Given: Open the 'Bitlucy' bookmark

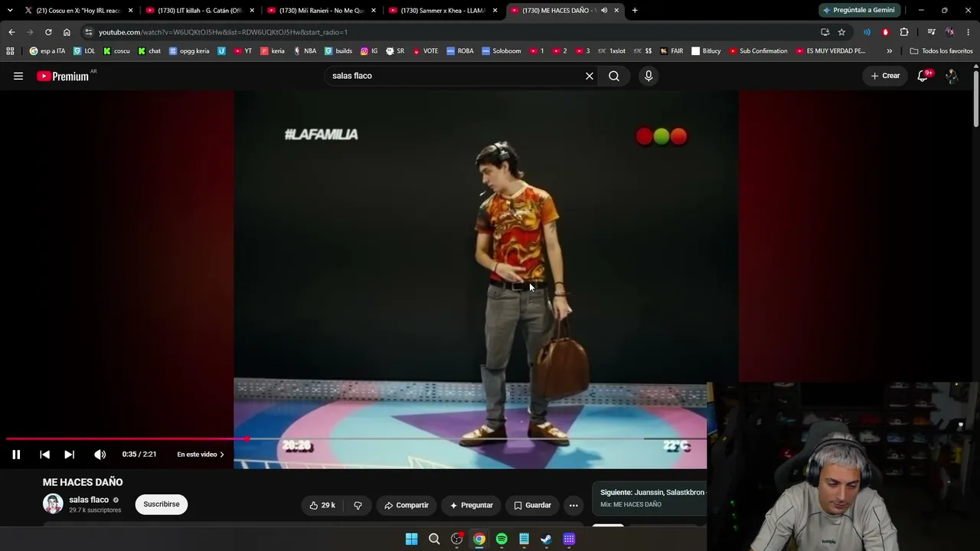Looking at the screenshot, I should tap(706, 51).
